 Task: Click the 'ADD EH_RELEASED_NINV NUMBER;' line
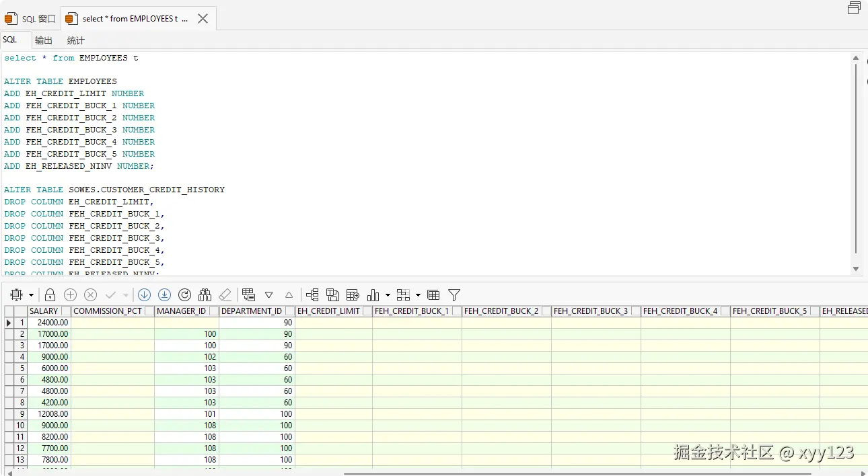click(x=79, y=166)
